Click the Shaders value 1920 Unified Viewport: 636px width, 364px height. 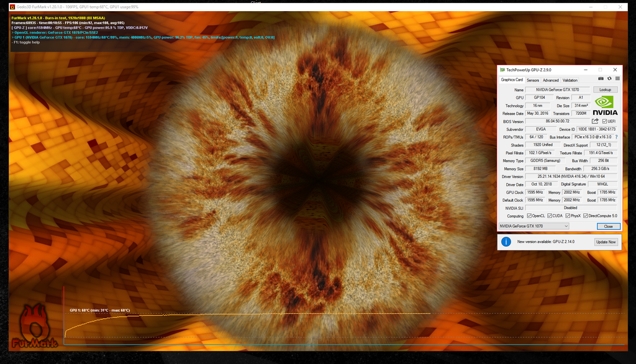543,145
